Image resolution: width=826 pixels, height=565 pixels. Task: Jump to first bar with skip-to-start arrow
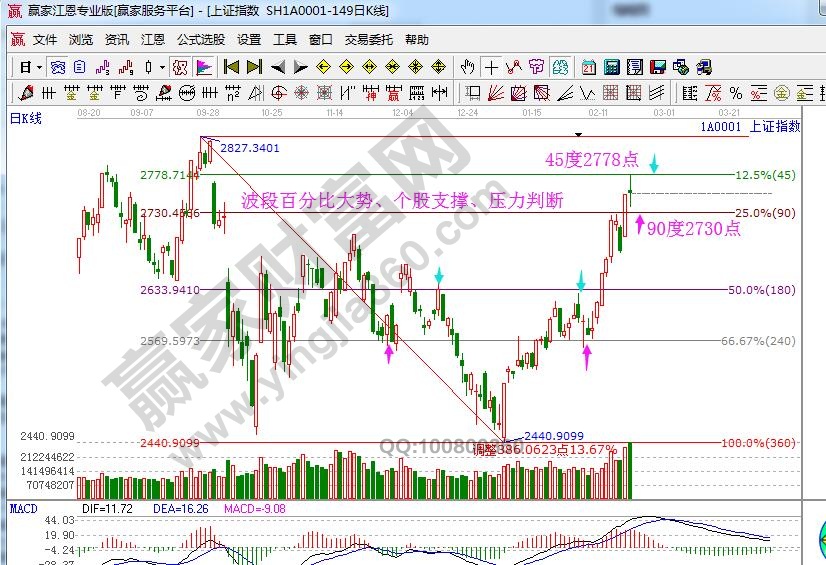pyautogui.click(x=231, y=68)
